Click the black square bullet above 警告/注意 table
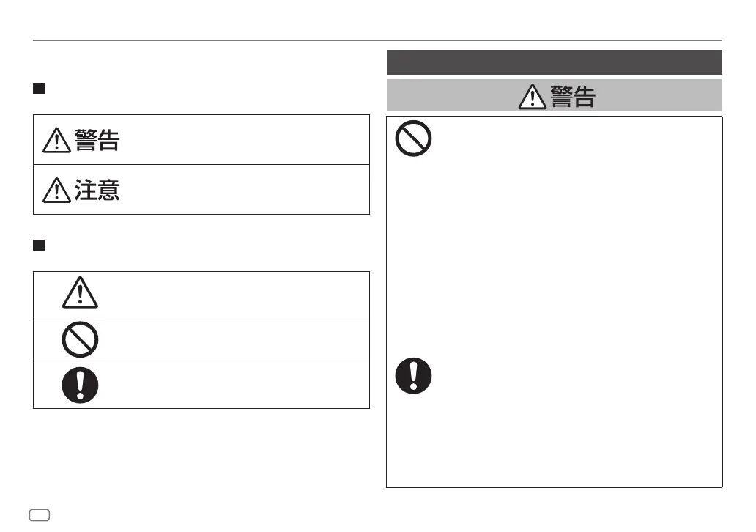The height and width of the screenshot is (532, 756). click(39, 88)
